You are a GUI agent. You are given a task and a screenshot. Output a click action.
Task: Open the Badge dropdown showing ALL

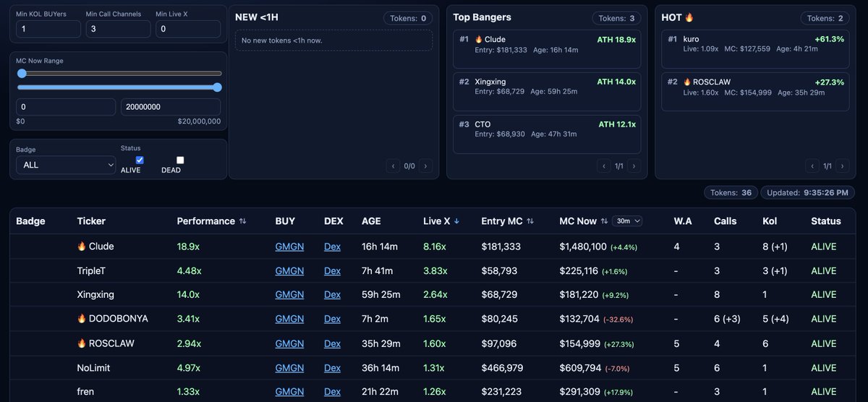coord(66,165)
